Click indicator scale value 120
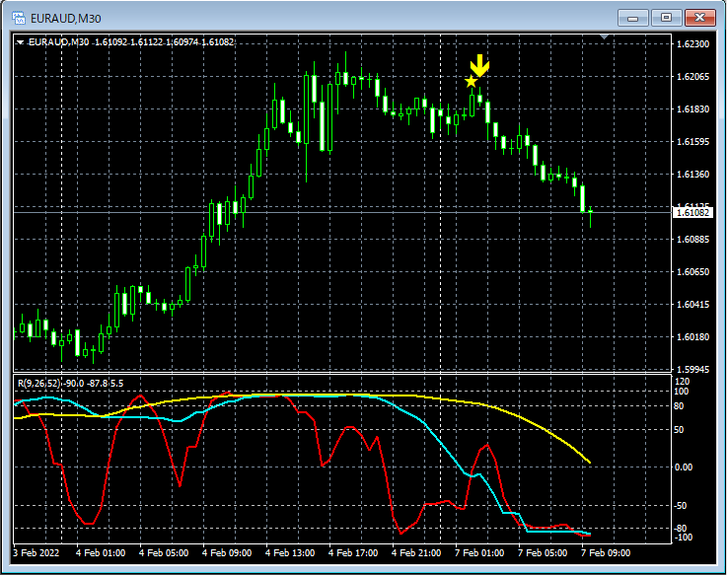Image resolution: width=728 pixels, height=575 pixels. [x=682, y=382]
